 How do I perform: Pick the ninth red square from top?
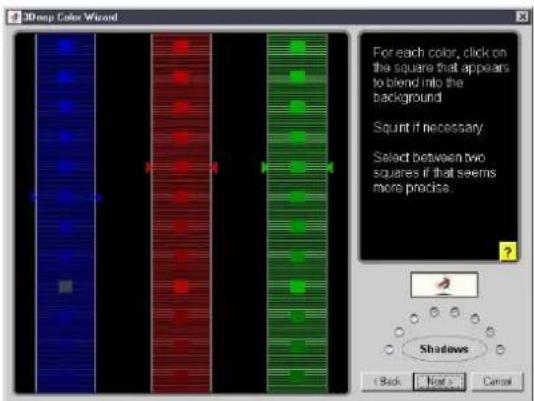coord(182,287)
